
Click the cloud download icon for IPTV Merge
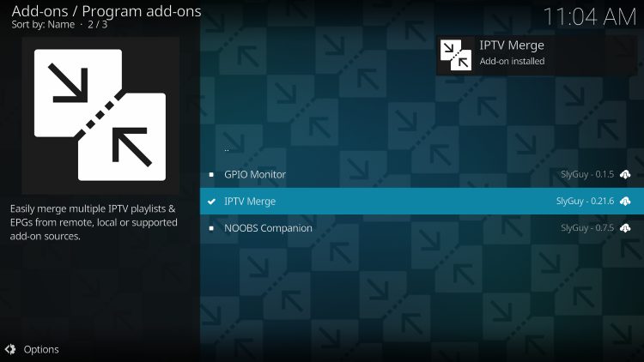tap(625, 201)
